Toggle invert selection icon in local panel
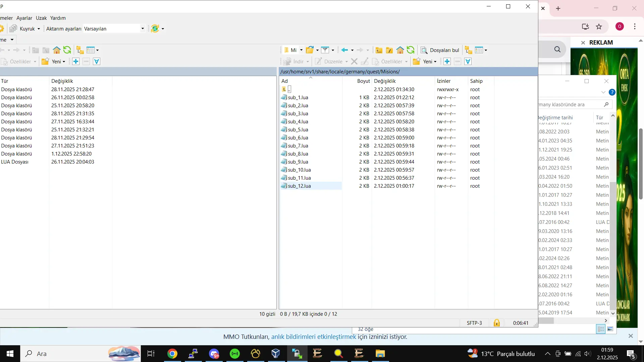 coord(97,62)
